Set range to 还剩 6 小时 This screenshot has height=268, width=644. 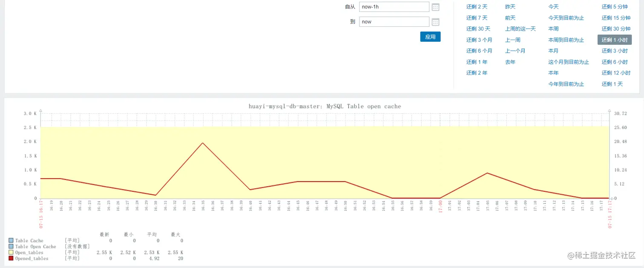coord(615,62)
